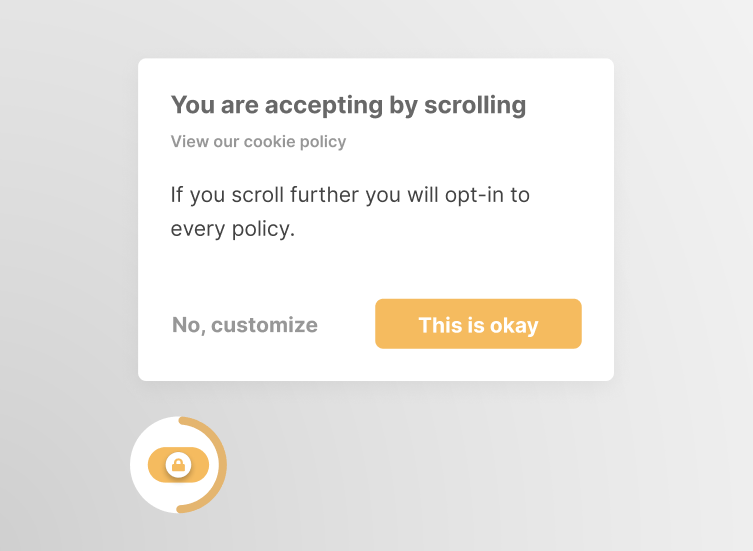Click the padlock icon in the toggle
This screenshot has width=753, height=551.
click(x=178, y=465)
